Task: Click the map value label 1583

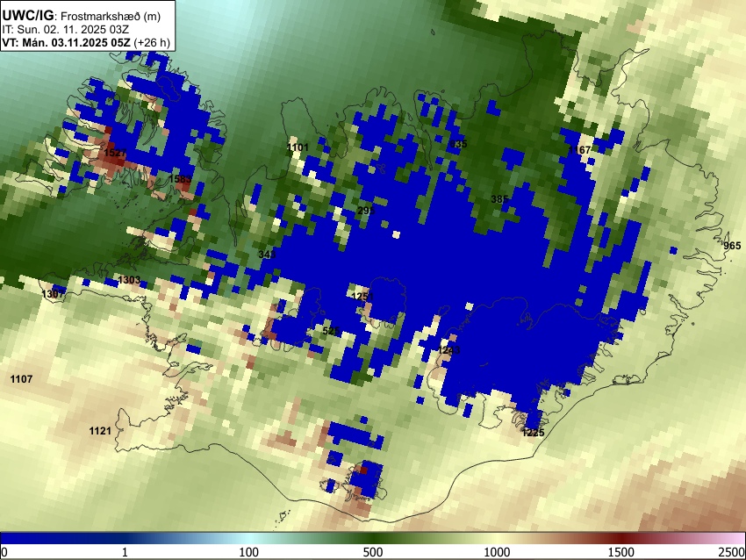Action: click(x=180, y=179)
